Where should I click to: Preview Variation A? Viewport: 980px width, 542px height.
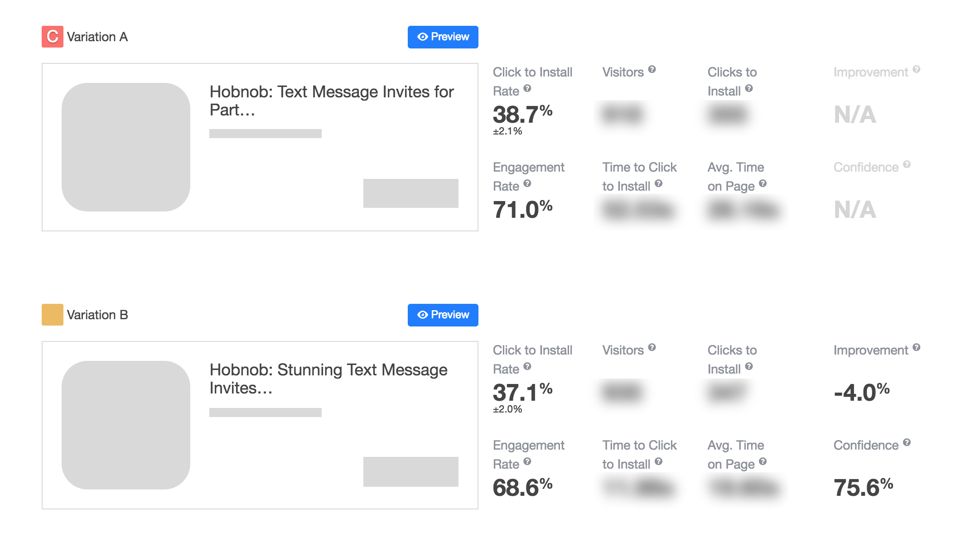tap(443, 37)
